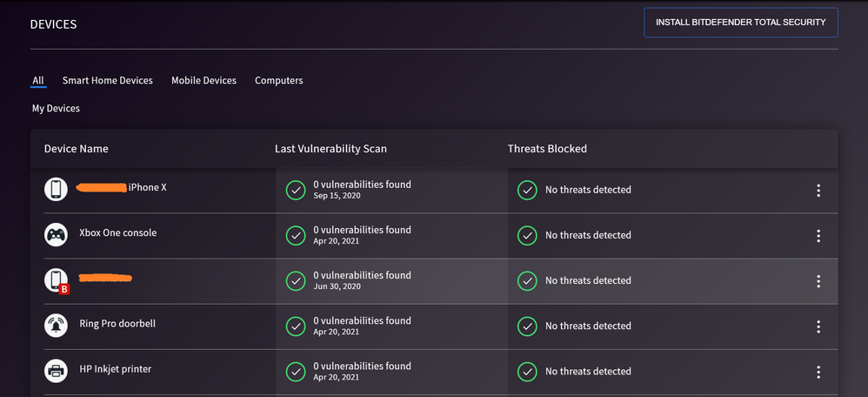Viewport: 868px width, 397px height.
Task: Expand the HP Inkjet printer kebab menu
Action: [x=818, y=371]
